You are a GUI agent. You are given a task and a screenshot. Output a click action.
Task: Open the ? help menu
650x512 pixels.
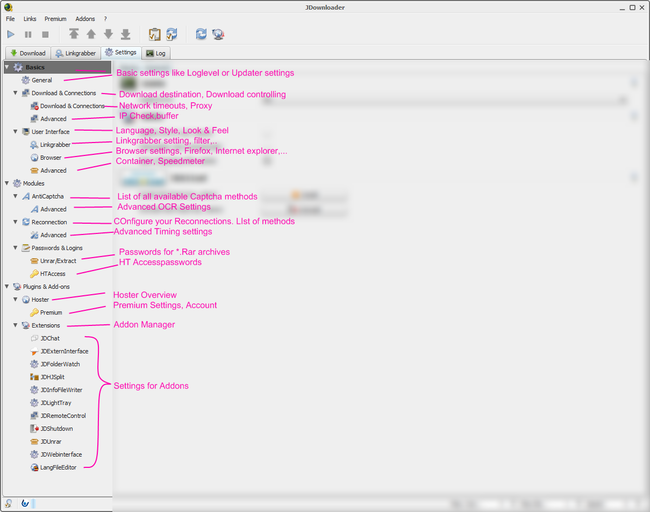pos(105,19)
